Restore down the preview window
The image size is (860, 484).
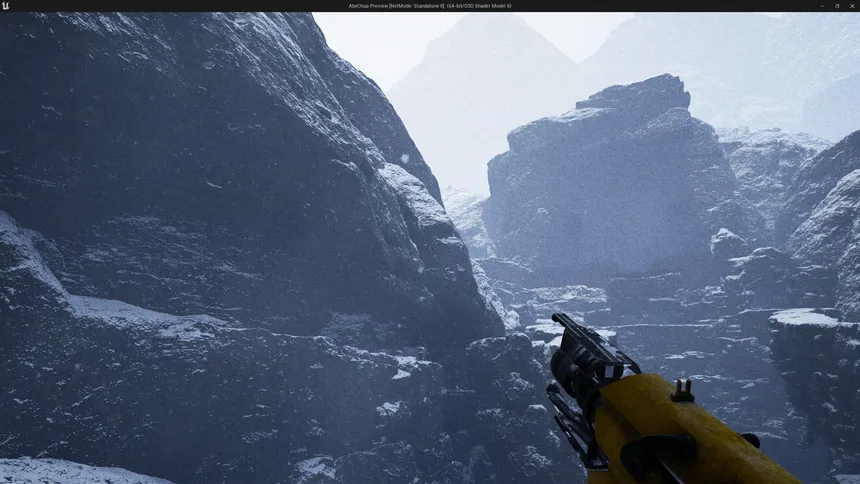tap(837, 6)
